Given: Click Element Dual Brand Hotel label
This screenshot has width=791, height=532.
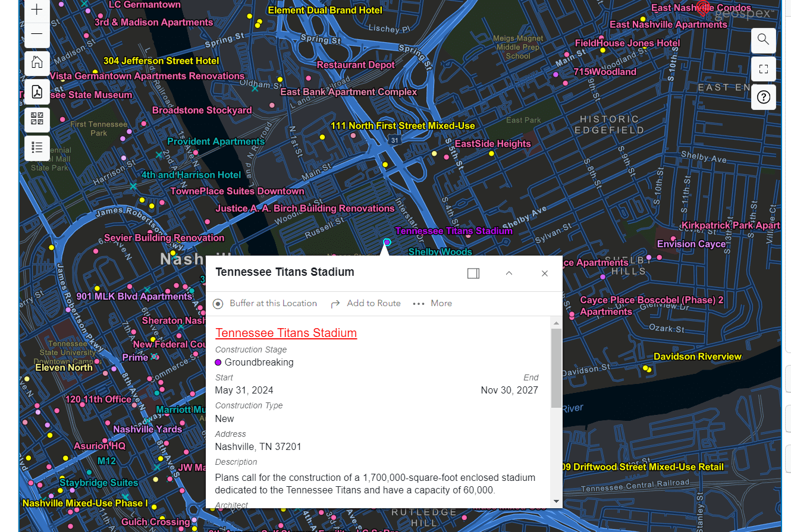Looking at the screenshot, I should [325, 10].
